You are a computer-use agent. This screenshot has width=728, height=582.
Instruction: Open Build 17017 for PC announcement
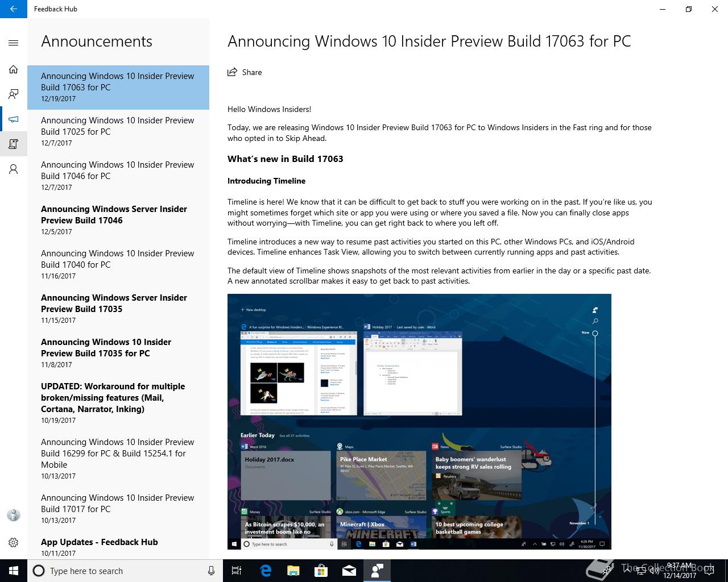coord(118,509)
